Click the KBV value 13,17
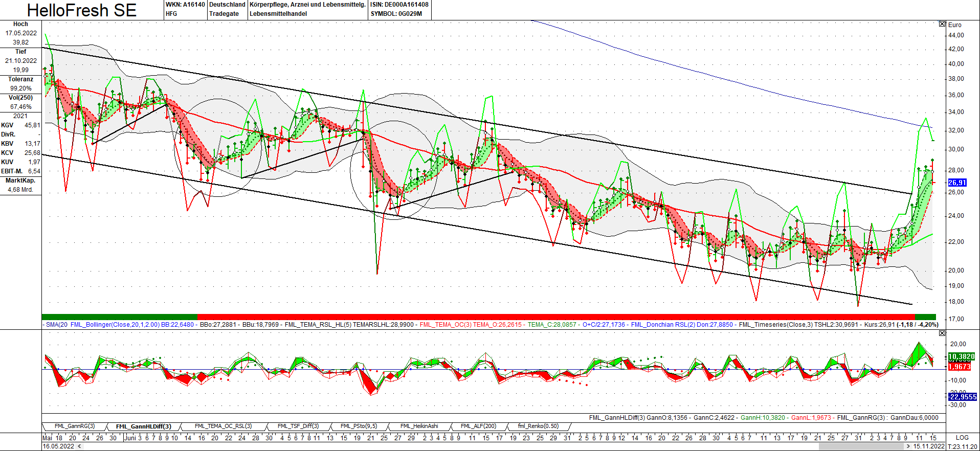Screen dimensions: 980x451 (32, 144)
